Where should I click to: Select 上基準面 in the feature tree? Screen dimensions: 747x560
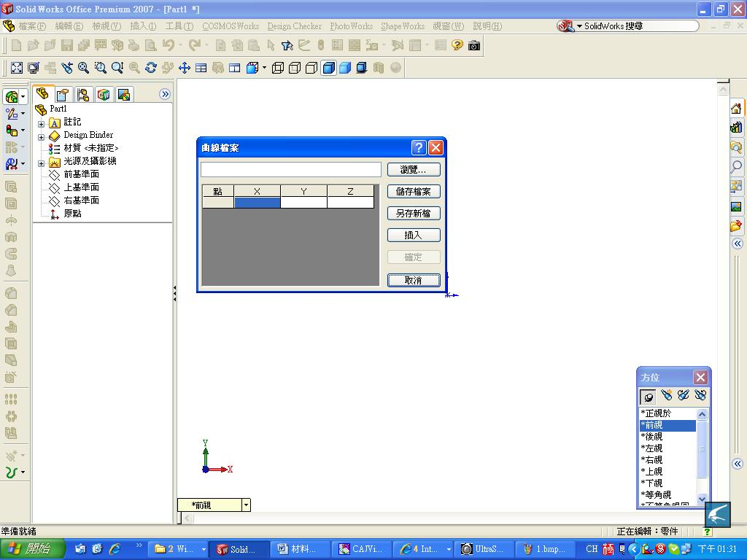pos(81,187)
